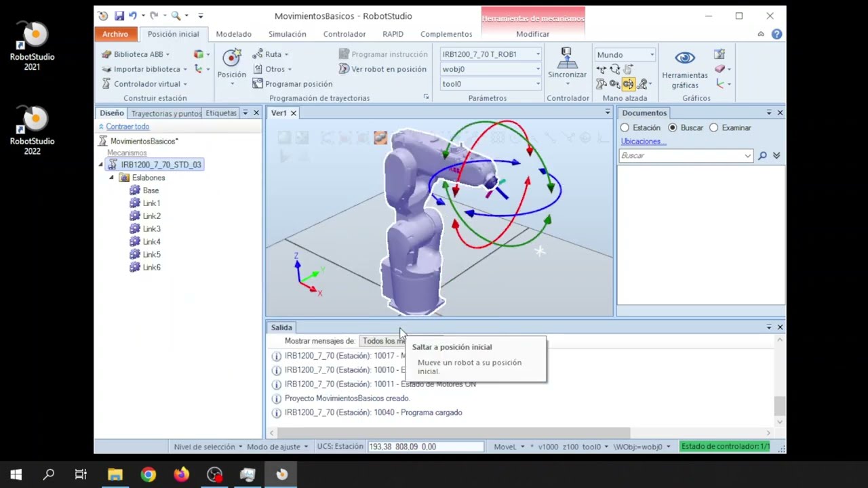
Task: Click the Contraer todo link
Action: pyautogui.click(x=127, y=127)
